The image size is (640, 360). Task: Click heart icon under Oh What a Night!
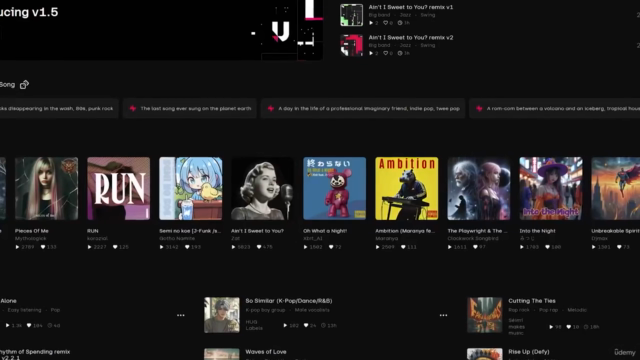tap(331, 247)
